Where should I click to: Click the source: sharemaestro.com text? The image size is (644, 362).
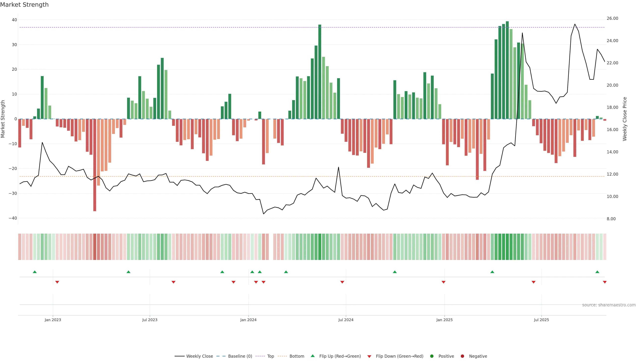609,305
